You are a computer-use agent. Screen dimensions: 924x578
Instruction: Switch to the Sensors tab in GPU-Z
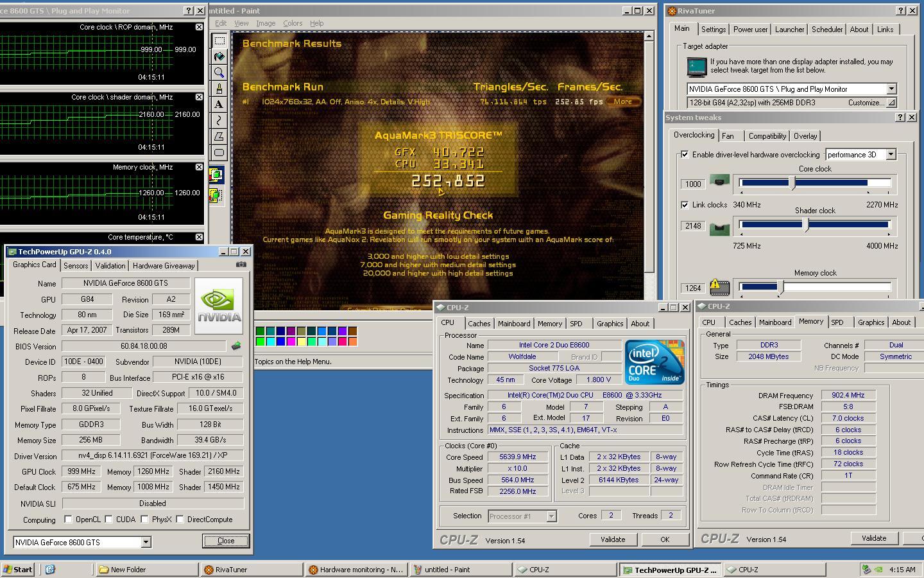pyautogui.click(x=76, y=265)
